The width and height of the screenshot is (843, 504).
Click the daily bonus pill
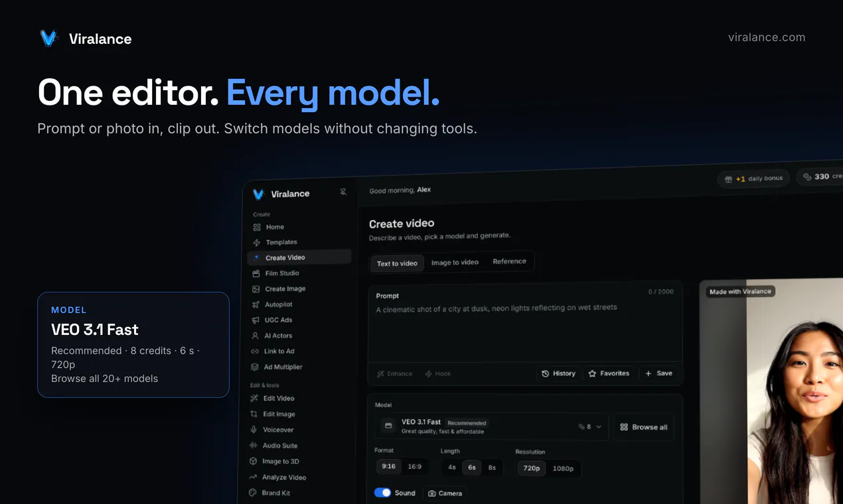click(753, 178)
